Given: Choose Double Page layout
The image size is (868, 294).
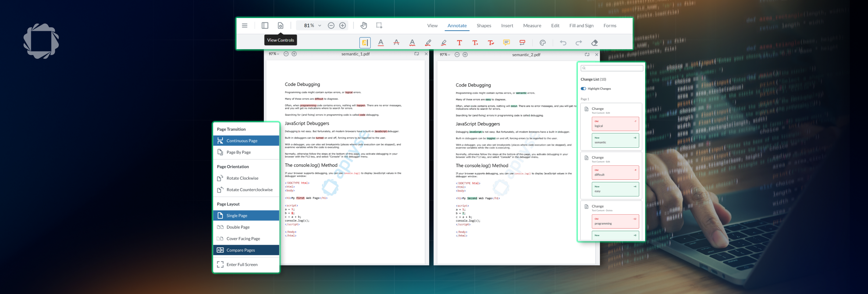Looking at the screenshot, I should tap(246, 227).
